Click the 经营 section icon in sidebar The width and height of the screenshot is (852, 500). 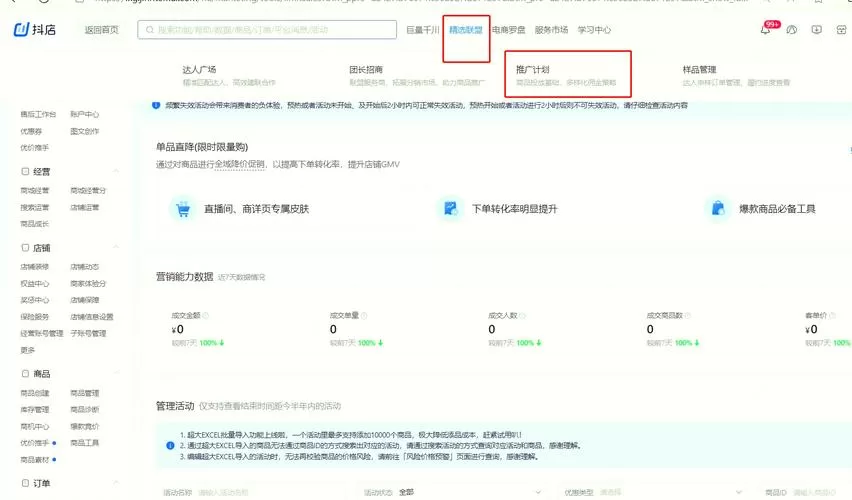click(x=25, y=171)
